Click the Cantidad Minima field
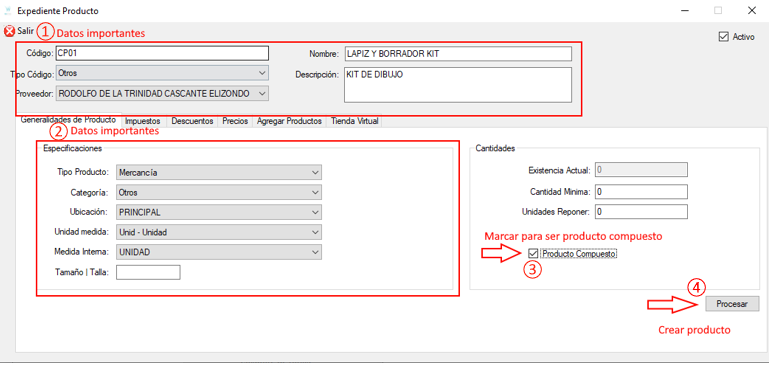Viewport: 775px width, 367px height. [x=642, y=191]
